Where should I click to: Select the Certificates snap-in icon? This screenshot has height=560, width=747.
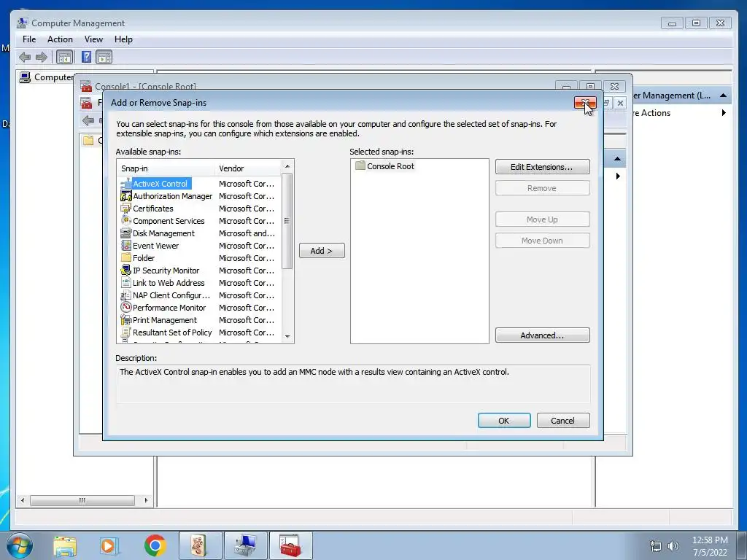(125, 209)
